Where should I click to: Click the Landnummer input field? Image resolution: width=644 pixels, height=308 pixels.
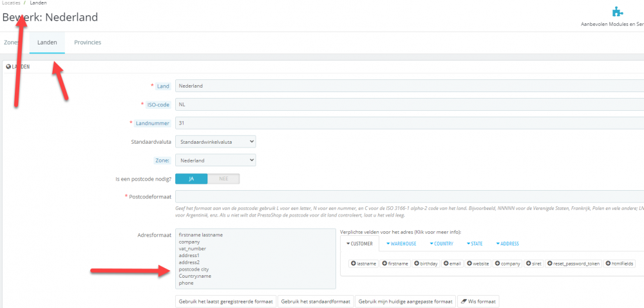[x=410, y=123]
